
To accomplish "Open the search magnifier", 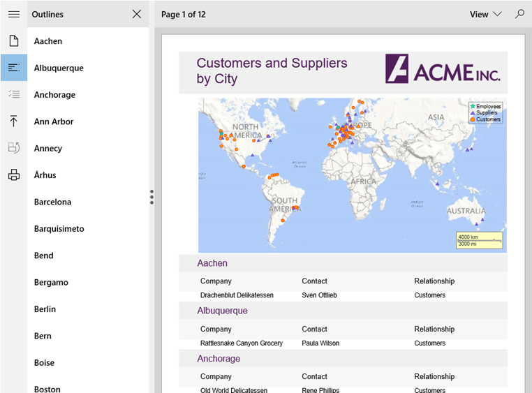I will pyautogui.click(x=519, y=14).
